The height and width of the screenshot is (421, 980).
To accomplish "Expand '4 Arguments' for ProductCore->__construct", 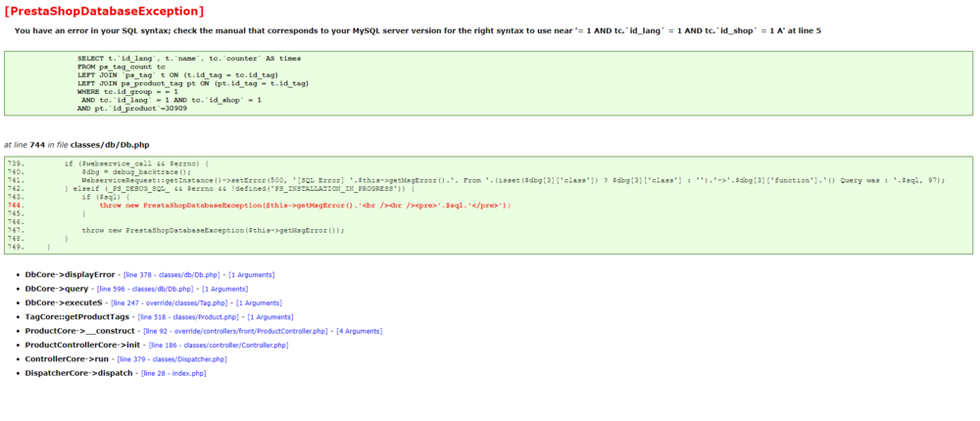I will 359,331.
